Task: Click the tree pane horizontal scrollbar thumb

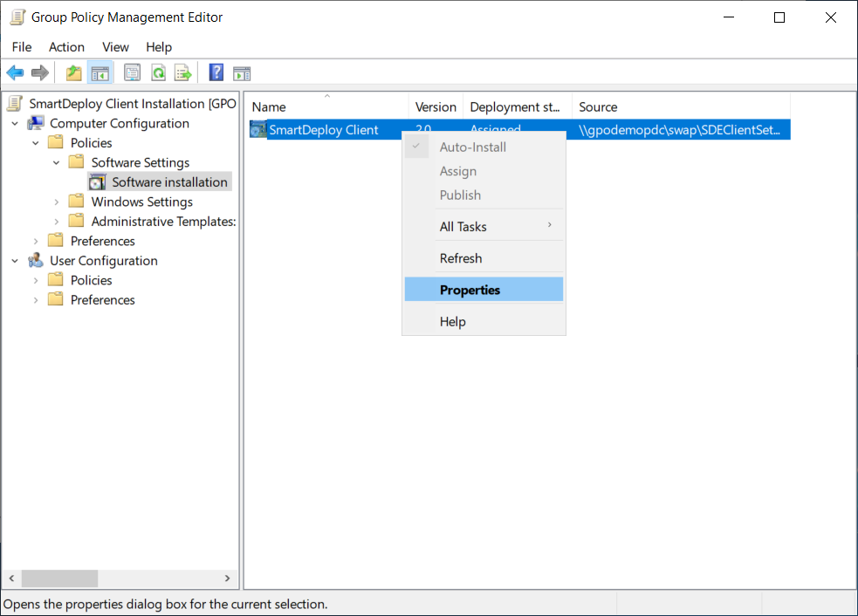Action: 59,578
